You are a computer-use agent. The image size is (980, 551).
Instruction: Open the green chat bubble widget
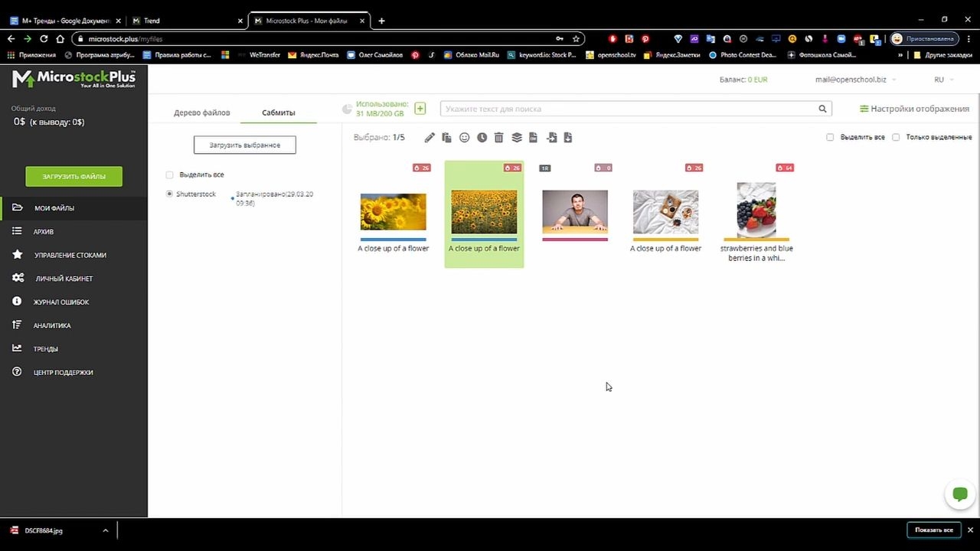coord(959,494)
